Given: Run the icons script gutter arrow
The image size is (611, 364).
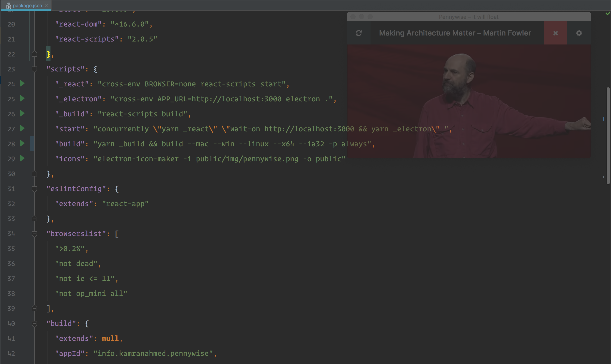Looking at the screenshot, I should click(22, 158).
